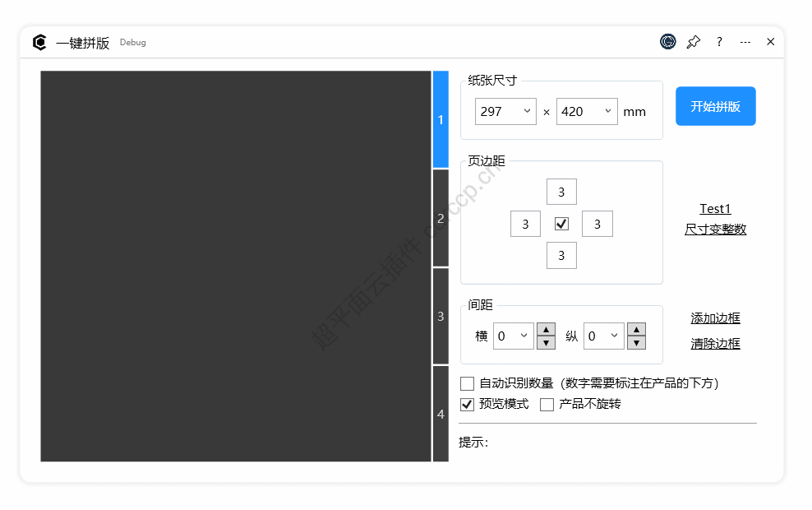This screenshot has width=812, height=510.
Task: Decrease 纵 spacing with down arrow
Action: (636, 342)
